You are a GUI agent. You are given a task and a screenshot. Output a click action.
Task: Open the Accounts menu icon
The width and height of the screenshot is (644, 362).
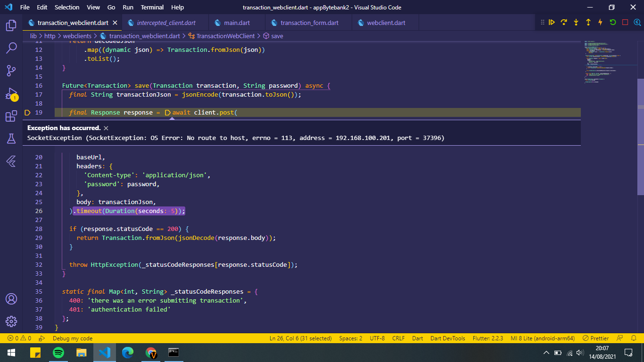11,299
